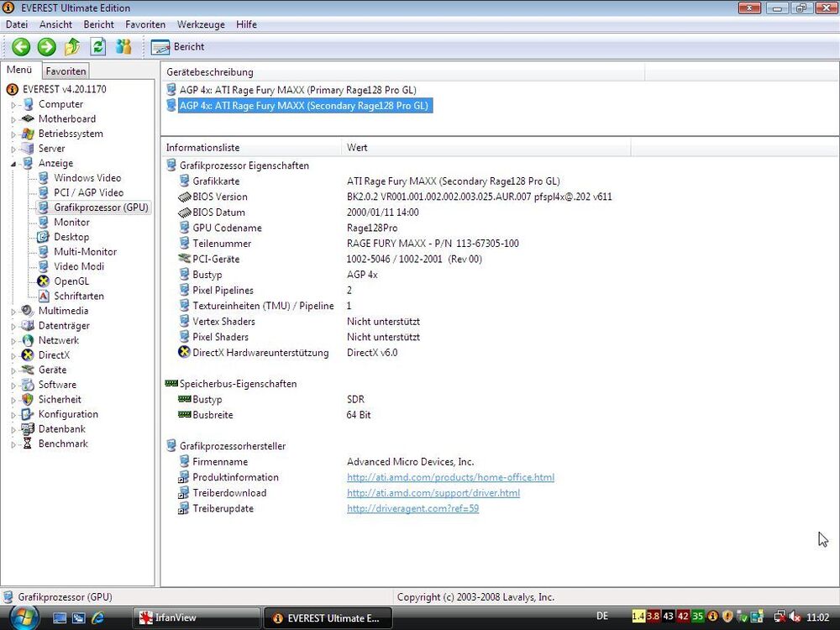The width and height of the screenshot is (840, 630).
Task: Switch to IrfanView in the taskbar
Action: tap(175, 617)
